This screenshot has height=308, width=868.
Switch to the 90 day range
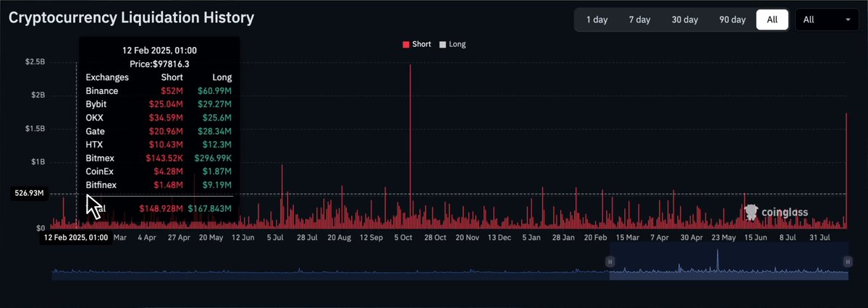coord(733,20)
